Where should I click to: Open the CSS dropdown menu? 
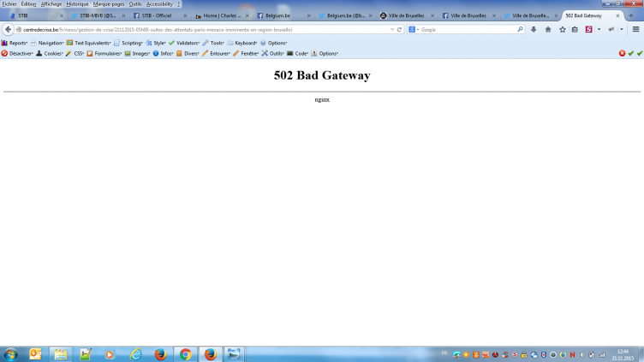coord(75,53)
